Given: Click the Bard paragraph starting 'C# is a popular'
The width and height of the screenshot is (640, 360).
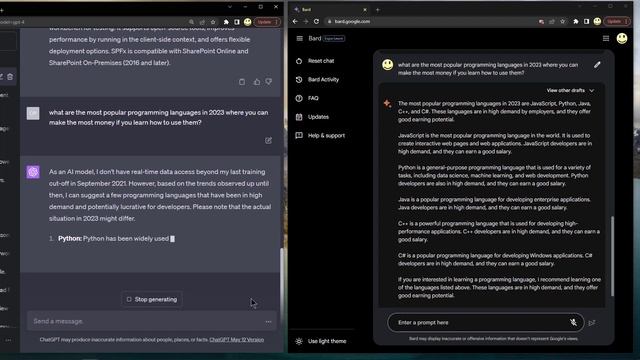Looking at the screenshot, I should (x=495, y=260).
